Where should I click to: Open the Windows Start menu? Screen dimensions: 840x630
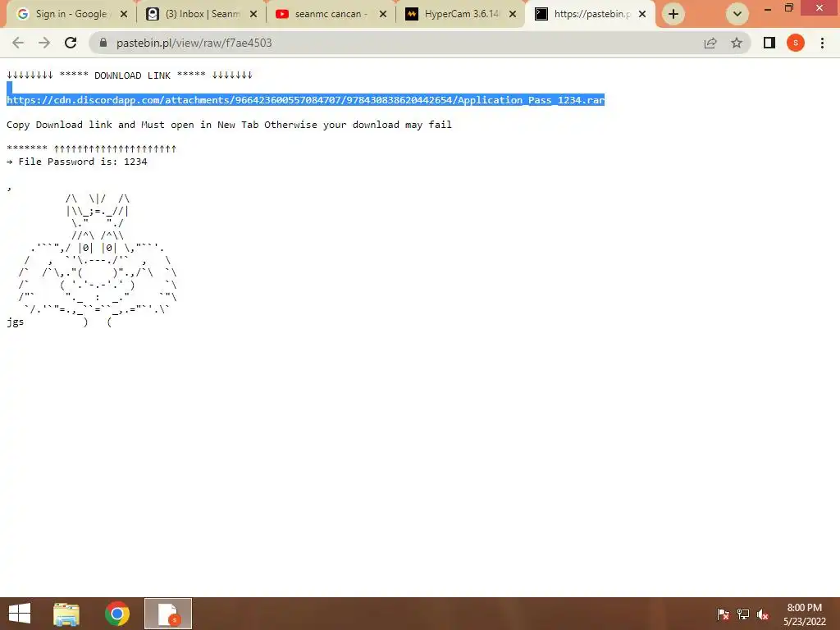20,614
